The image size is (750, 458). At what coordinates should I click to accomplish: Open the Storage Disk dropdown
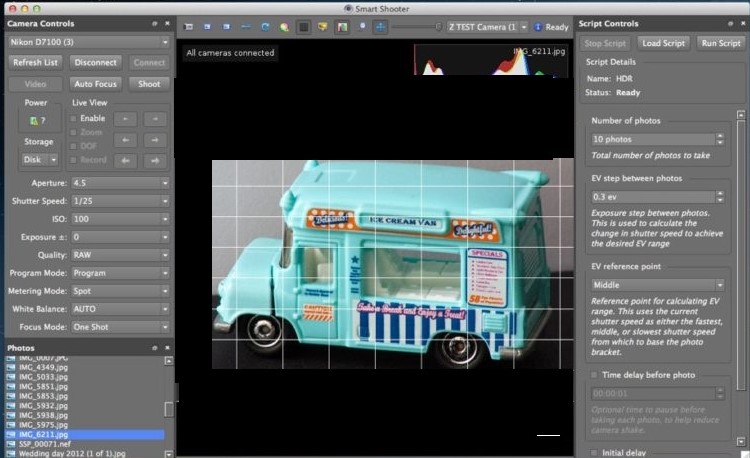pyautogui.click(x=40, y=160)
